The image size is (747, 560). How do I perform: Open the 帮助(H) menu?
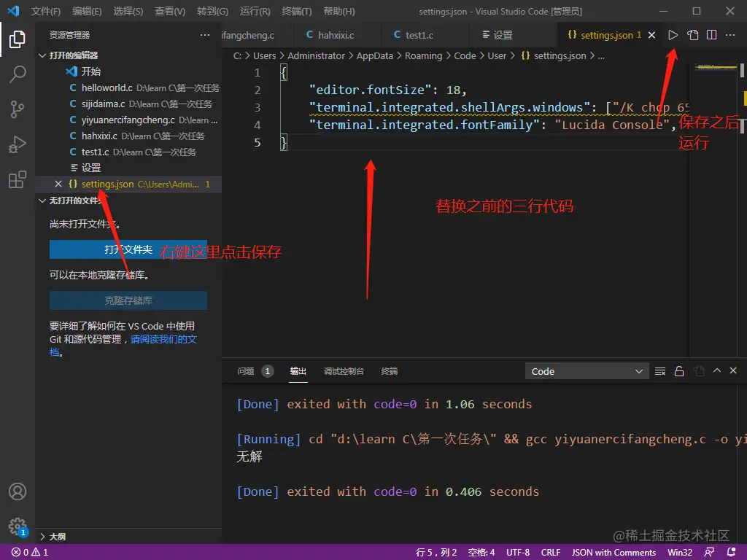(x=338, y=11)
